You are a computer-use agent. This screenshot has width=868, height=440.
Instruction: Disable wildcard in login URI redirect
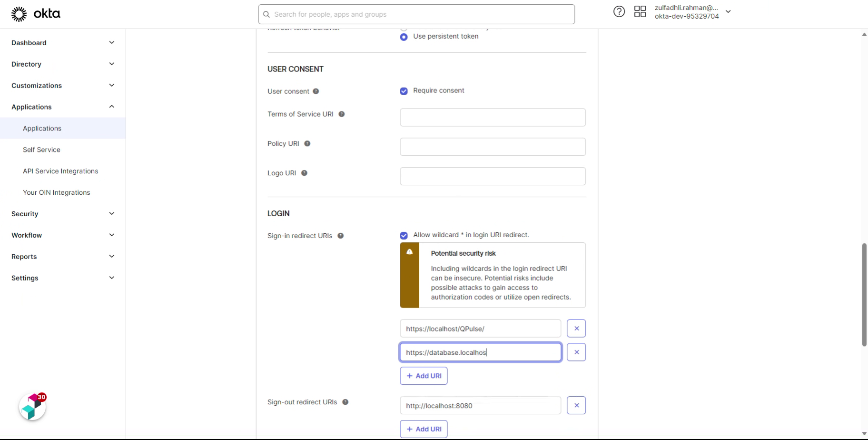pos(403,235)
